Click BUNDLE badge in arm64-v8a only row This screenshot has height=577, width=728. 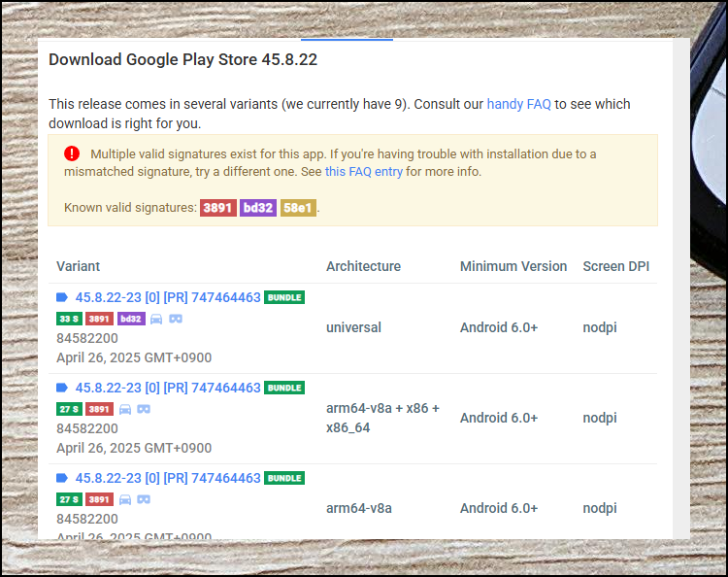click(x=284, y=478)
